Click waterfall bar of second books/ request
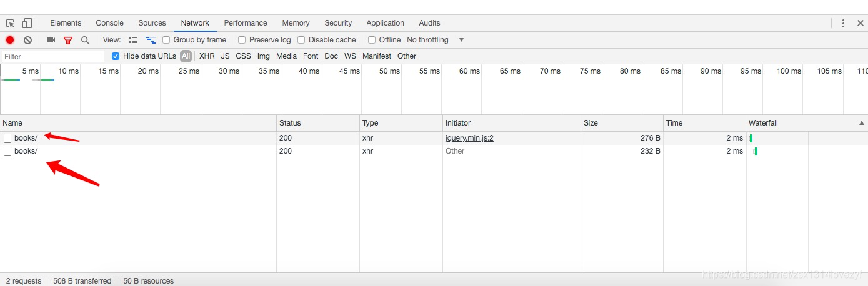The height and width of the screenshot is (286, 868). point(756,151)
